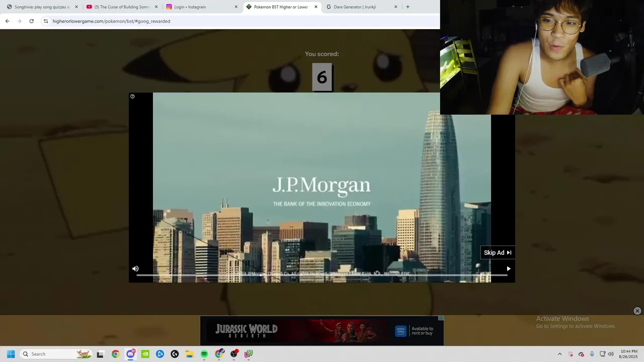The height and width of the screenshot is (362, 644).
Task: Mute the video ad sound
Action: (135, 268)
